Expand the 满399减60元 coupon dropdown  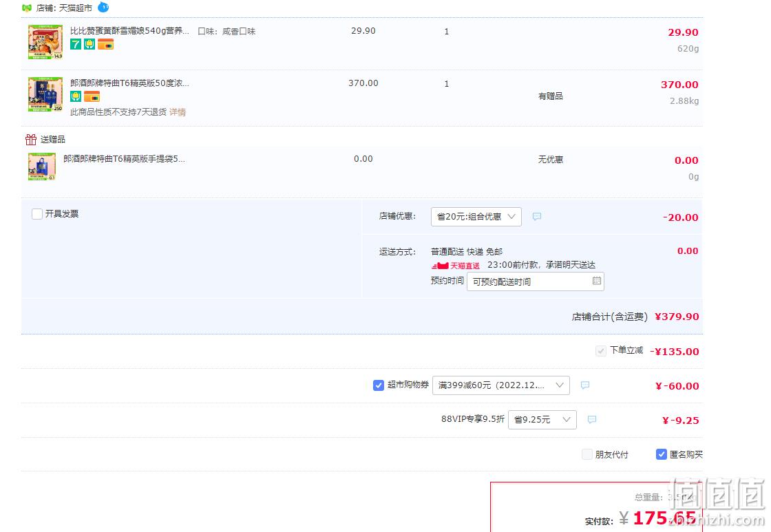[x=501, y=385]
